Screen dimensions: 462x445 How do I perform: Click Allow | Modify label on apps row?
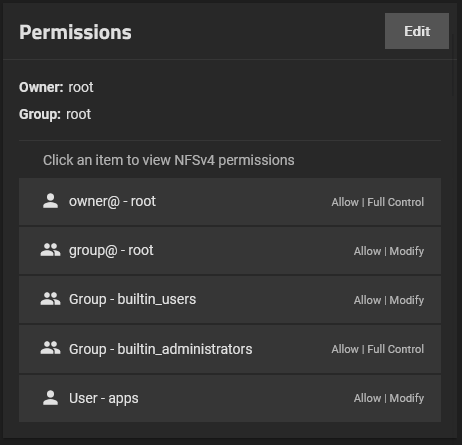click(x=389, y=398)
